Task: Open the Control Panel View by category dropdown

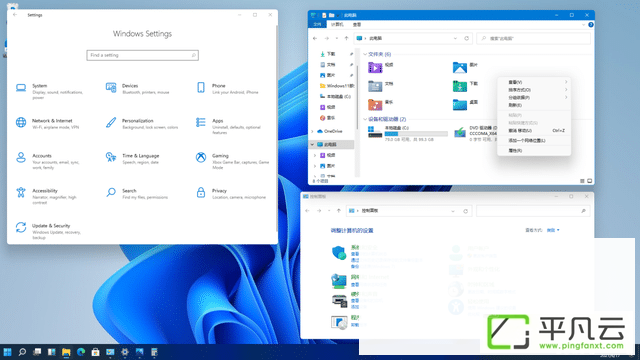Action: coord(553,230)
